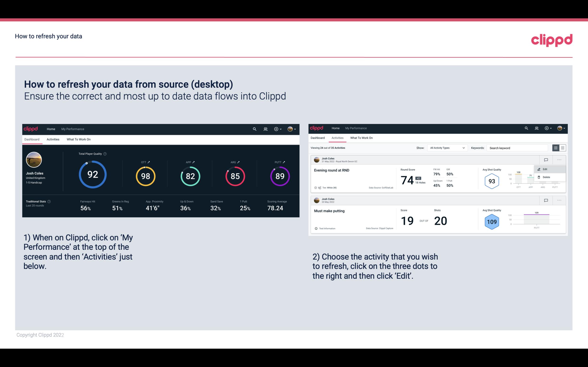
Task: Click the What To Work On tab
Action: [x=78, y=139]
